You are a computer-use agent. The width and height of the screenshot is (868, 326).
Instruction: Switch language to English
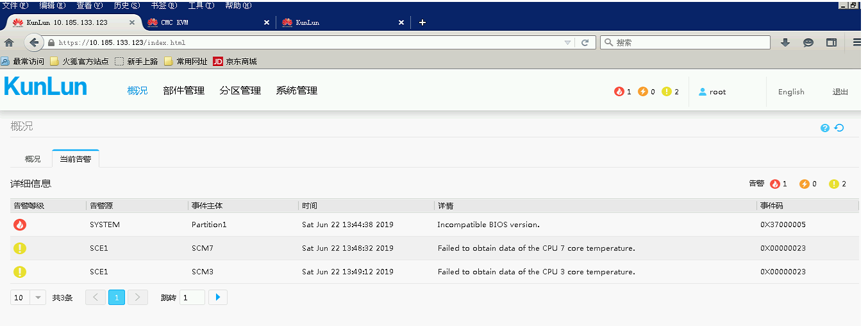click(x=791, y=92)
